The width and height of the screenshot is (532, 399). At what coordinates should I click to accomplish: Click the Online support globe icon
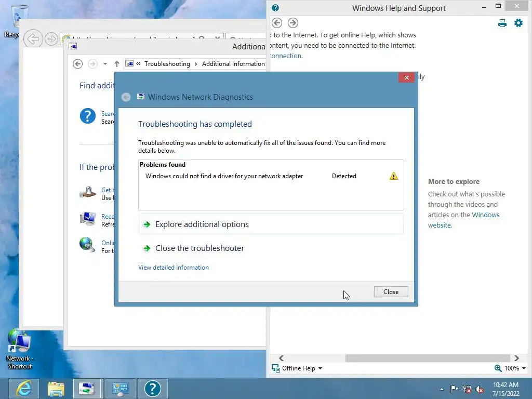(87, 245)
